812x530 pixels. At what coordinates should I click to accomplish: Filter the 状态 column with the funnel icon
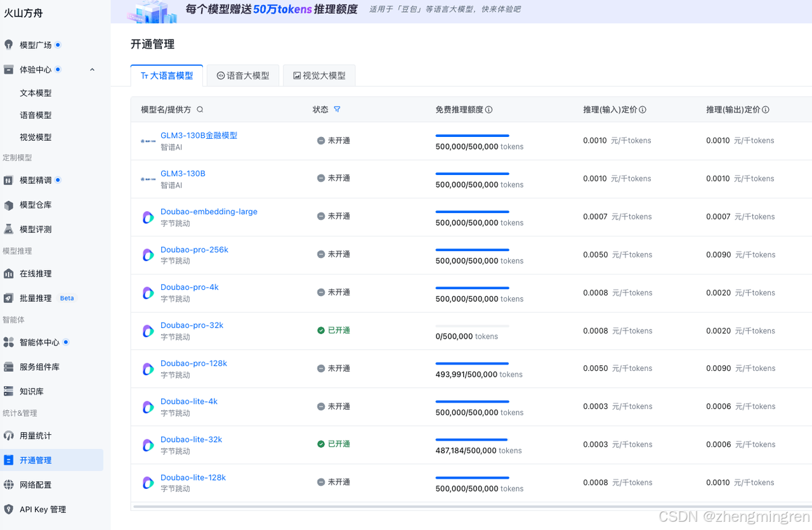click(337, 110)
